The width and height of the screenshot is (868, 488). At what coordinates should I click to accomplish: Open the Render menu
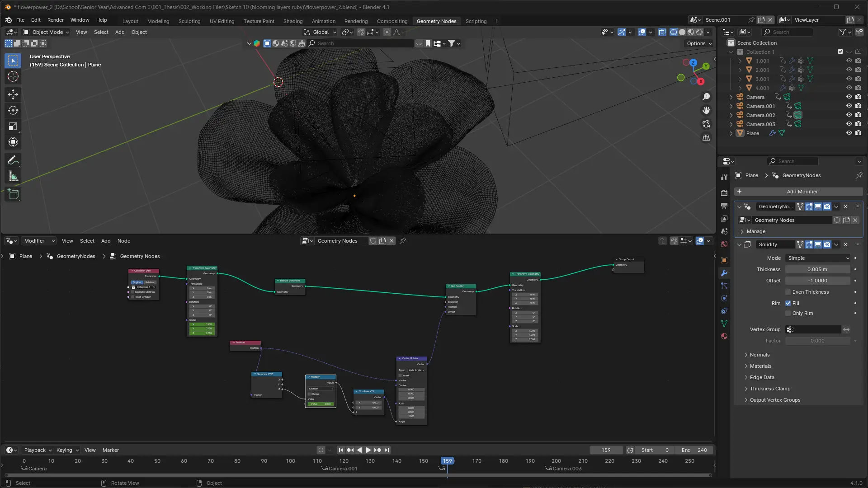tap(55, 20)
